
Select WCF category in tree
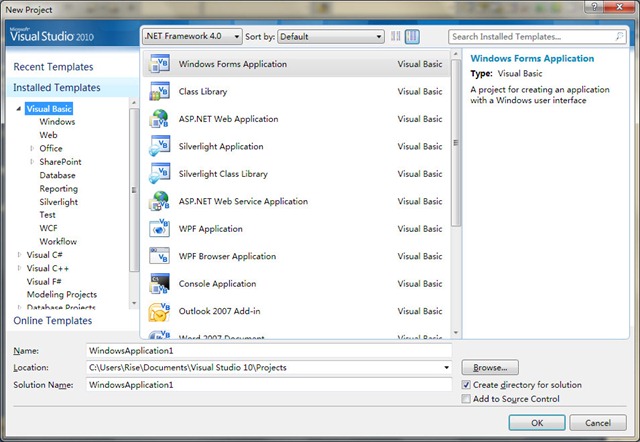tap(48, 228)
